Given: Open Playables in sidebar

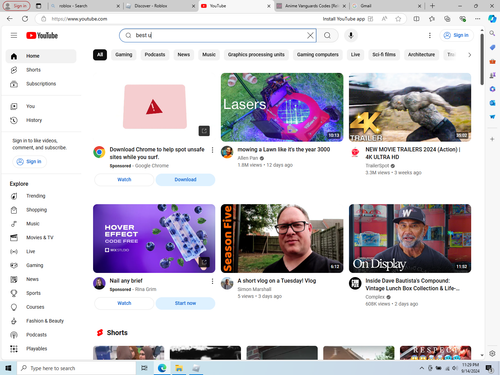Looking at the screenshot, I should click(x=41, y=349).
